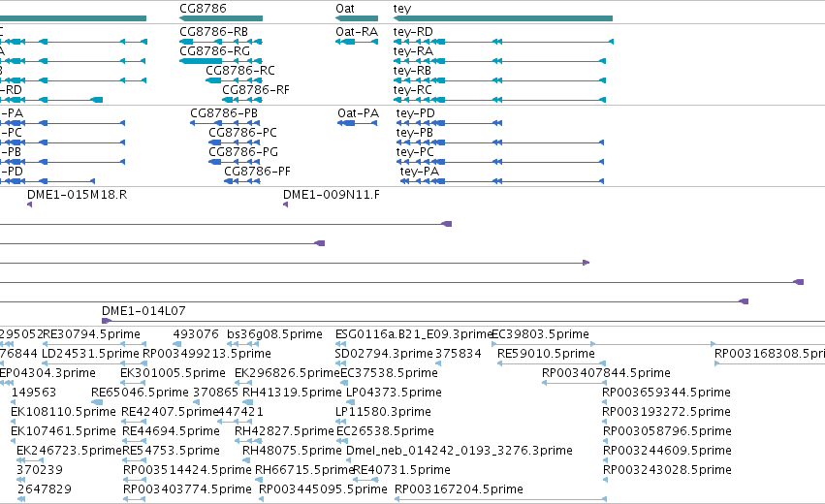
Task: Select the LP04373.5prime EST label
Action: click(395, 393)
